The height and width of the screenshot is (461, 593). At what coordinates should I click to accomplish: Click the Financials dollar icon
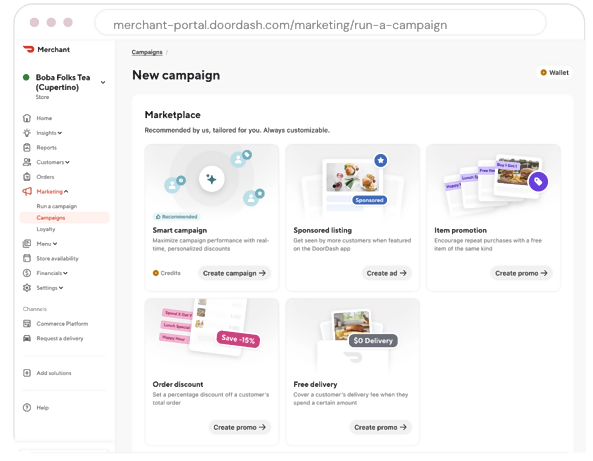click(x=27, y=273)
